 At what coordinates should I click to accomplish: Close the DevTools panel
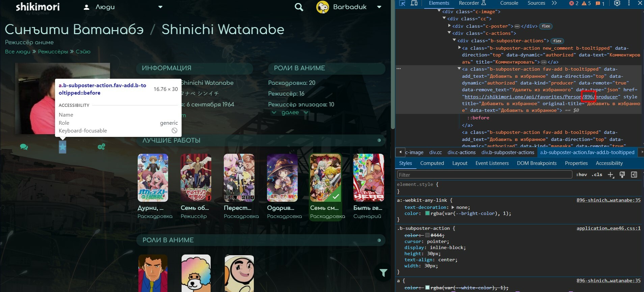click(x=640, y=3)
